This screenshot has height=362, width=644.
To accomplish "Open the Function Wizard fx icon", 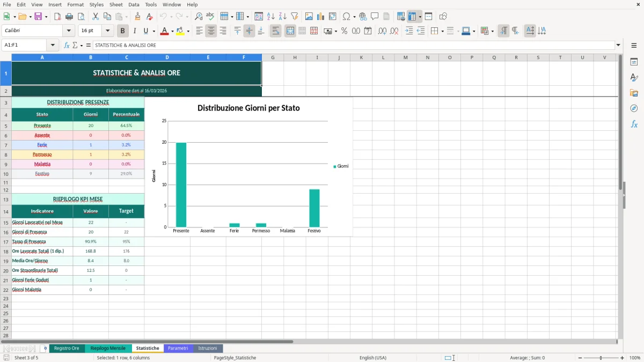I will (67, 45).
